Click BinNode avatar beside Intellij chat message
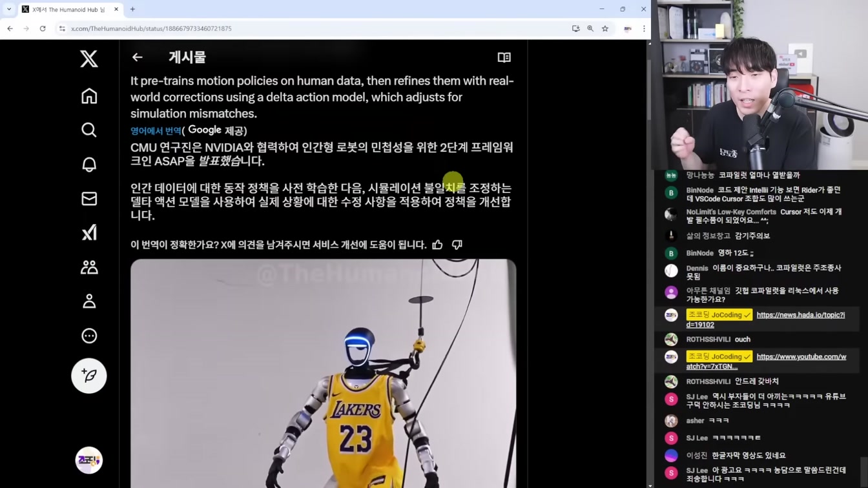The height and width of the screenshot is (488, 868). pyautogui.click(x=671, y=193)
